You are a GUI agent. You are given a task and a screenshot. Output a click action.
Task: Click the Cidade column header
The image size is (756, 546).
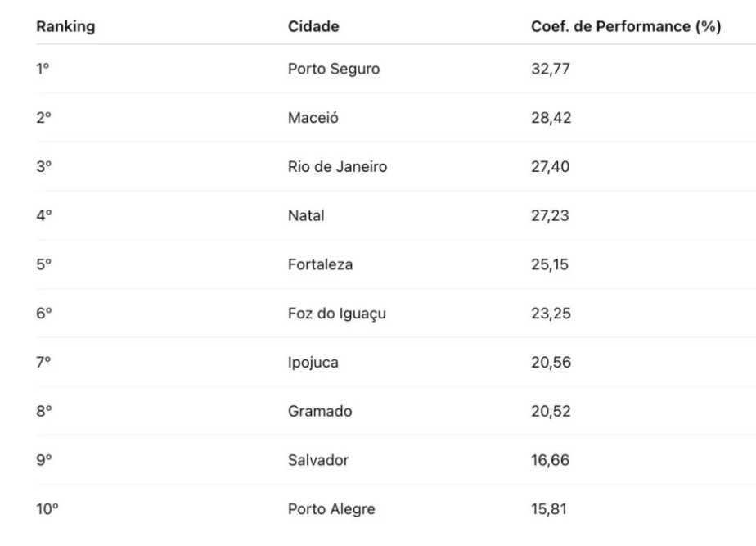(313, 26)
